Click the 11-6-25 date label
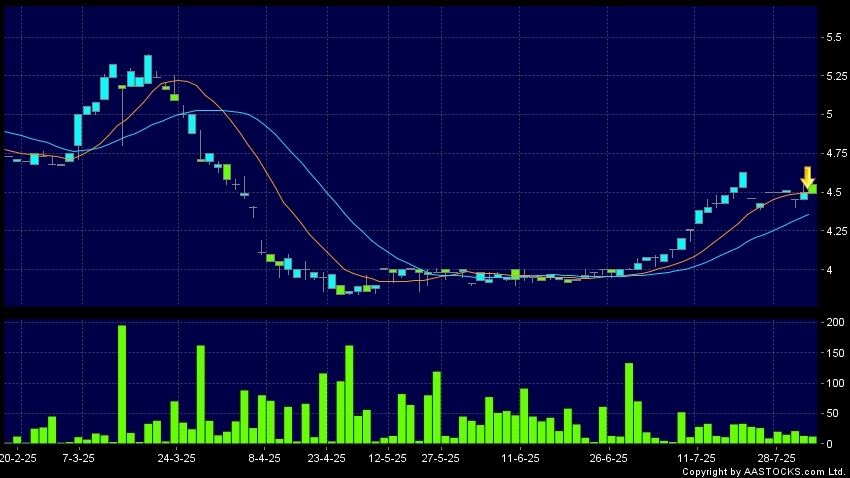The width and height of the screenshot is (850, 478). point(520,458)
